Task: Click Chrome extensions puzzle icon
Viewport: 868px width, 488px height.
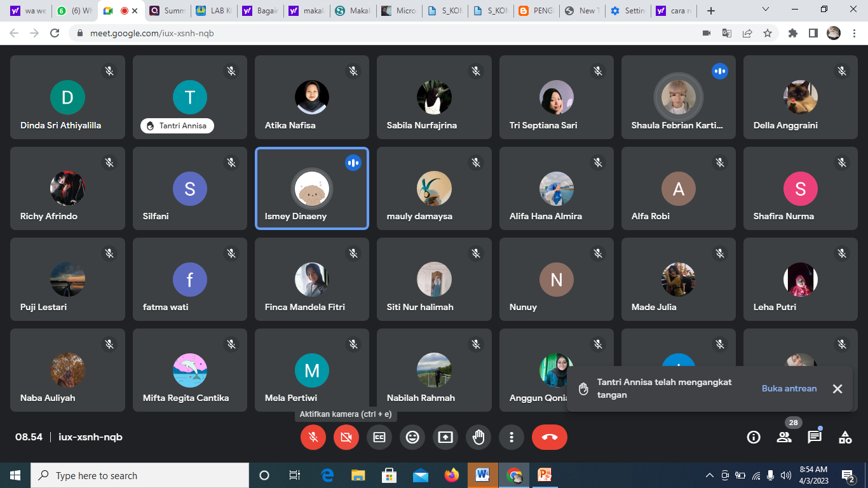Action: click(792, 33)
